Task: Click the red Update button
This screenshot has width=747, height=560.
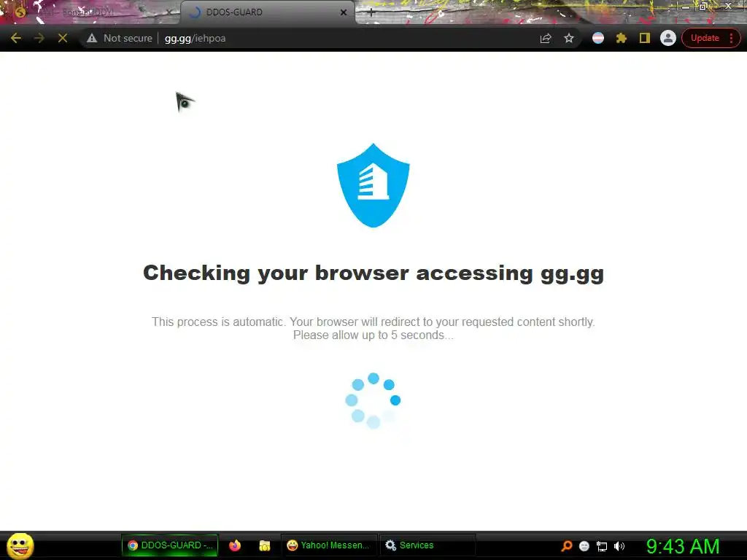Action: tap(705, 38)
